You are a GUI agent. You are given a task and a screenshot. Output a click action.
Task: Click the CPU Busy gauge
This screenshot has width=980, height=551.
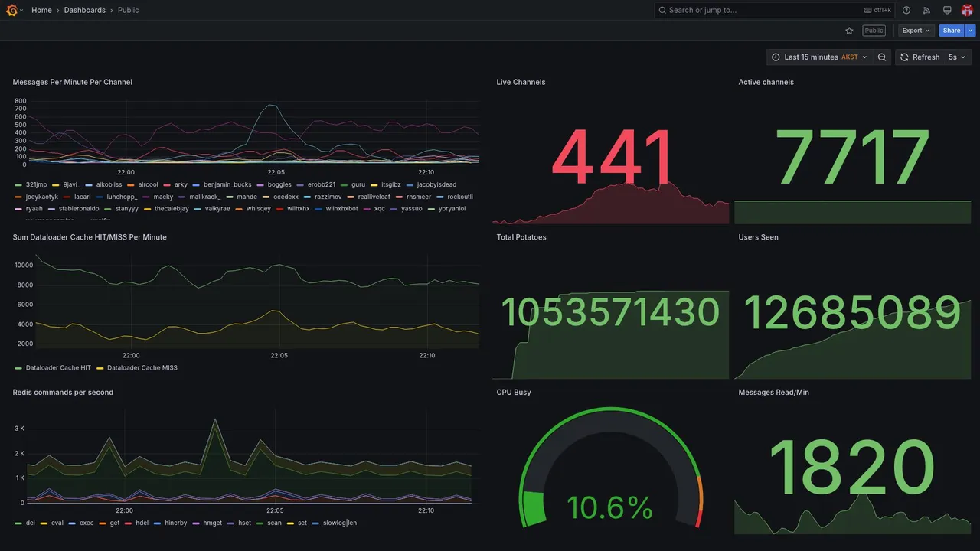coord(611,467)
